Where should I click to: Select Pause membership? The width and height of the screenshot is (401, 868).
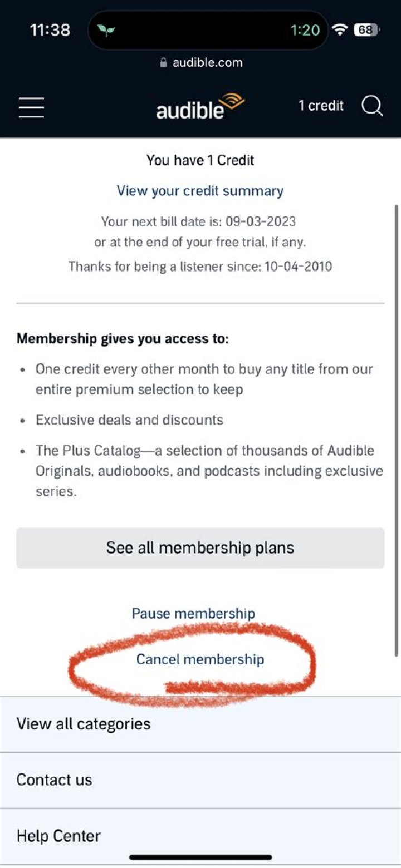[193, 613]
